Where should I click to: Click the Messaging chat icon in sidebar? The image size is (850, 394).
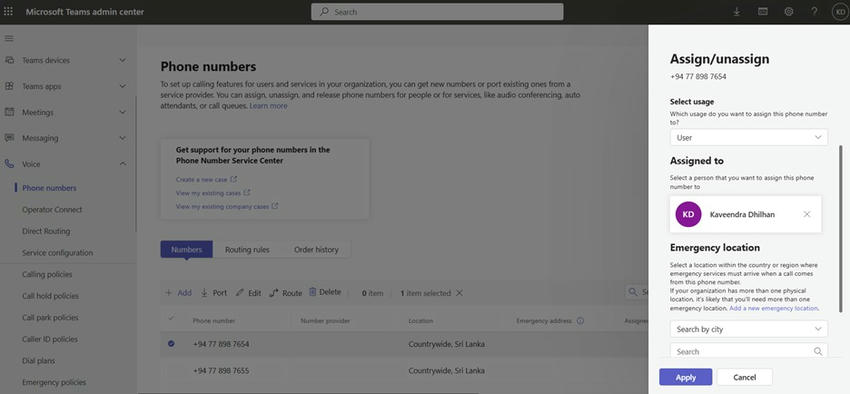click(9, 138)
